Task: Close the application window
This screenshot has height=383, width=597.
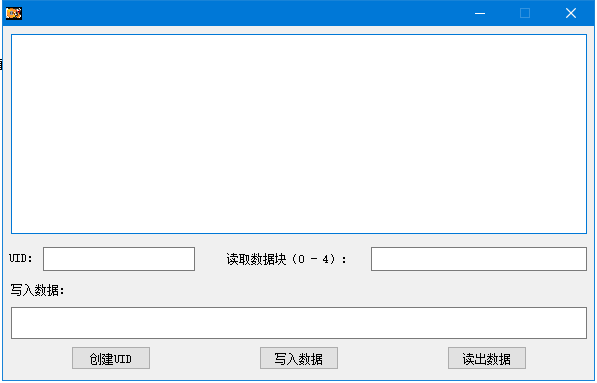Action: (571, 13)
